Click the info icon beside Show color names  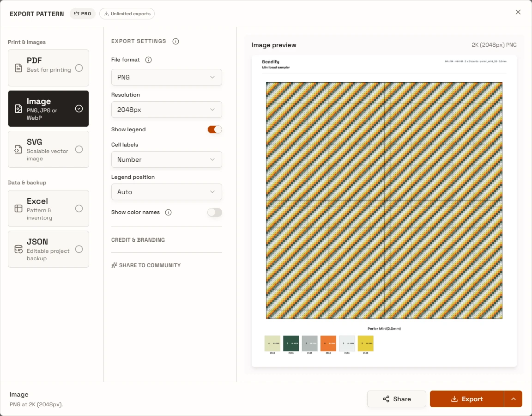click(x=168, y=212)
